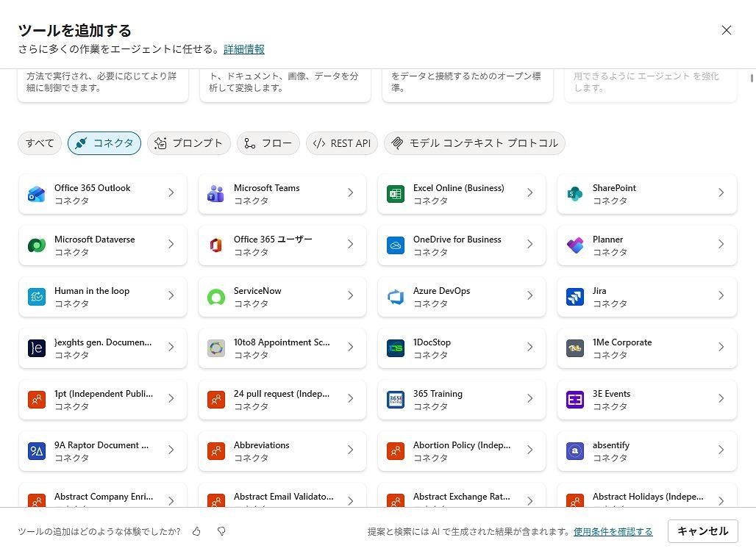
Task: Select the ServiceNow connector icon
Action: click(x=215, y=297)
